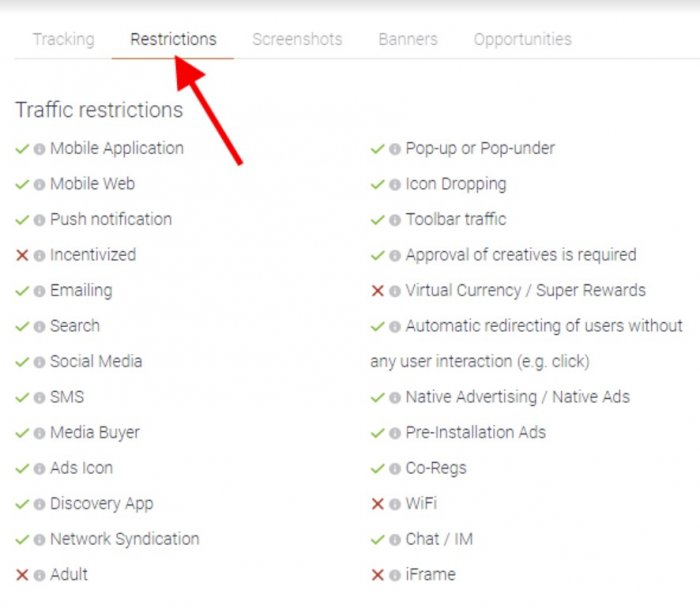Click the Traffic restrictions heading
This screenshot has width=700, height=609.
tap(99, 110)
